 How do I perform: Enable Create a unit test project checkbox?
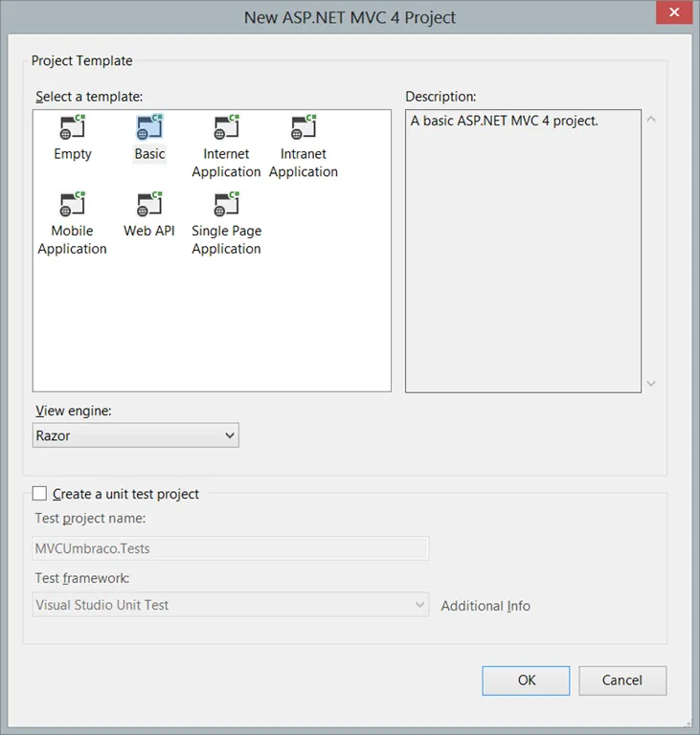(x=39, y=494)
